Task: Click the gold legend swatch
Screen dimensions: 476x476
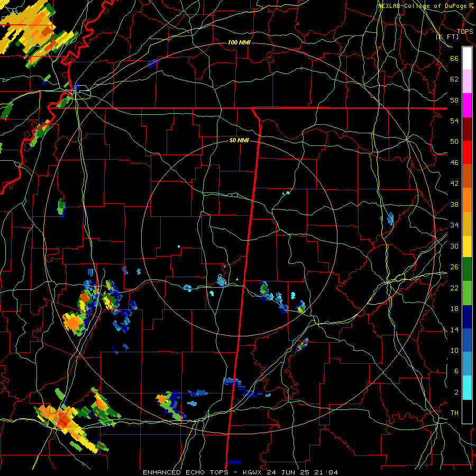Action: tap(467, 224)
